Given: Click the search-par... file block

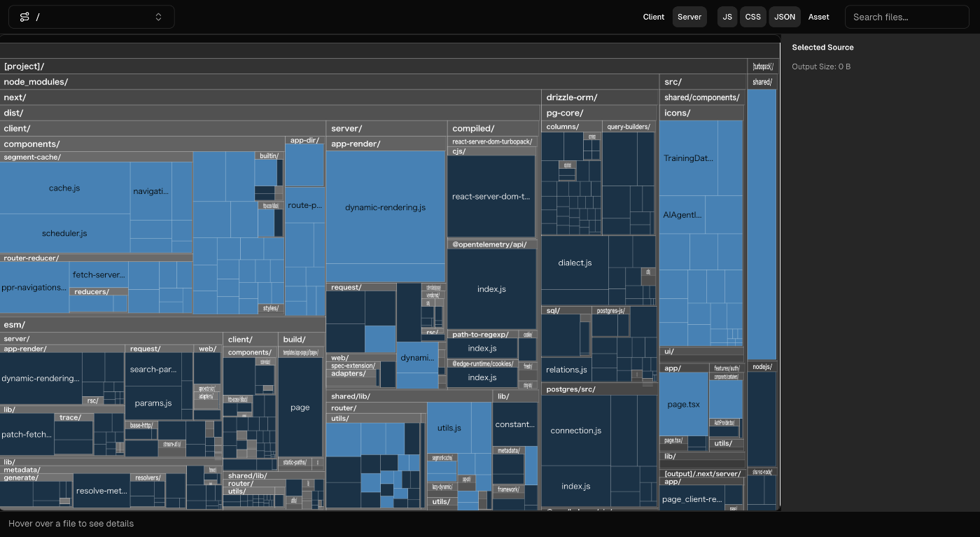Looking at the screenshot, I should tap(153, 369).
